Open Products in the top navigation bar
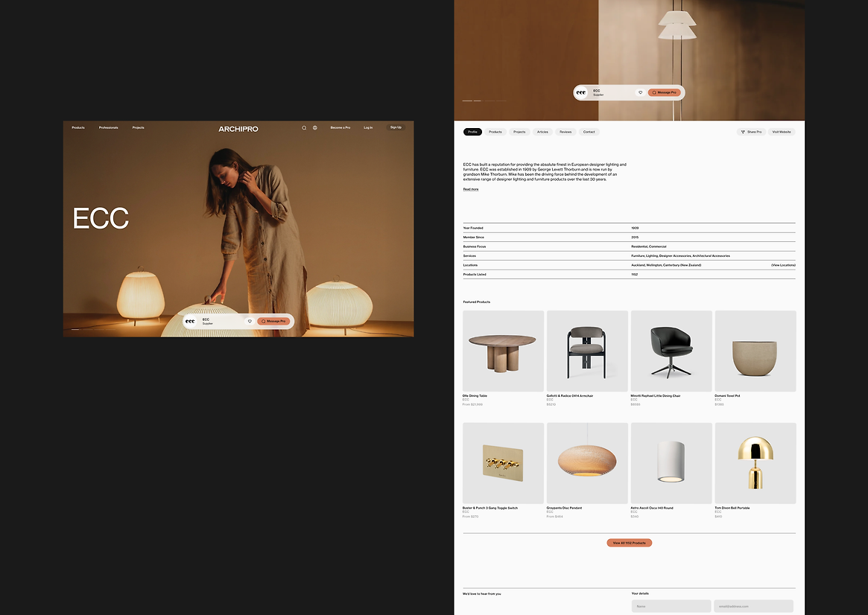868x615 pixels. pyautogui.click(x=78, y=128)
